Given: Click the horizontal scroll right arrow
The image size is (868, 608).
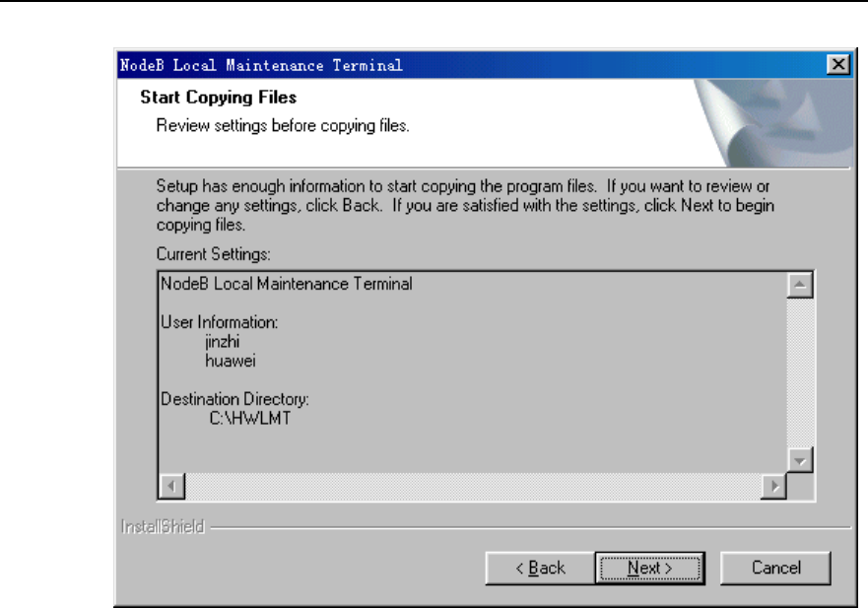Looking at the screenshot, I should tap(773, 486).
